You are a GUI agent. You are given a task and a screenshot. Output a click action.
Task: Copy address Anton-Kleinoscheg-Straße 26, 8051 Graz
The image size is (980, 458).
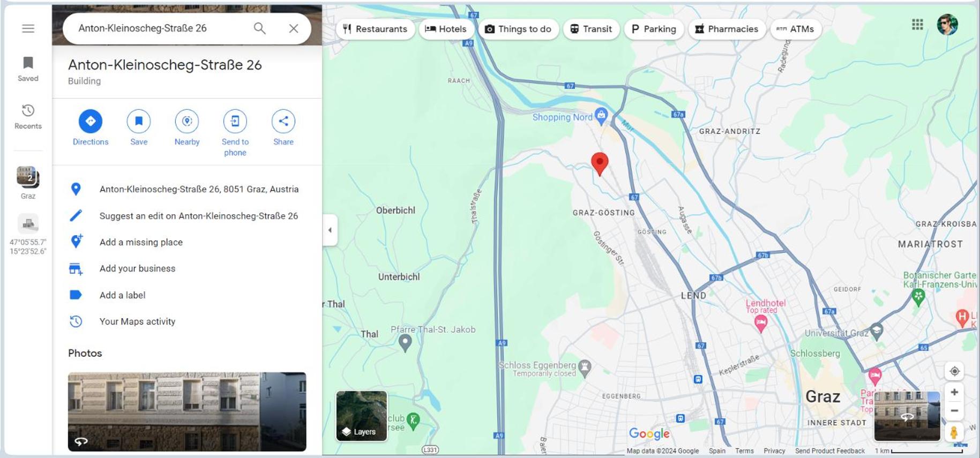click(x=187, y=189)
